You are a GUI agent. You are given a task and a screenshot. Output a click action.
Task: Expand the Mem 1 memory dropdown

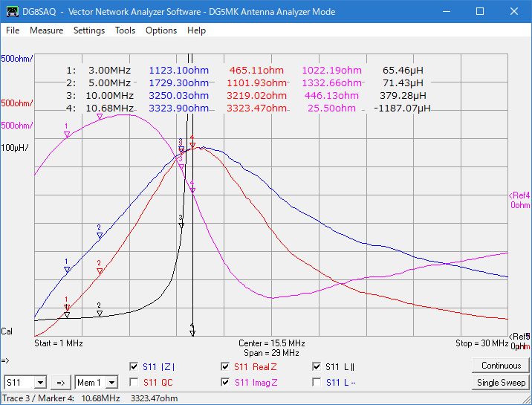(x=111, y=383)
